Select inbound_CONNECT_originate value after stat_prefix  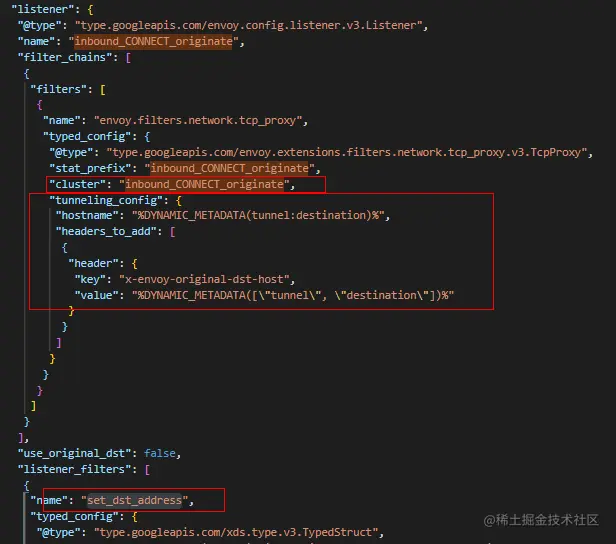tap(229, 168)
